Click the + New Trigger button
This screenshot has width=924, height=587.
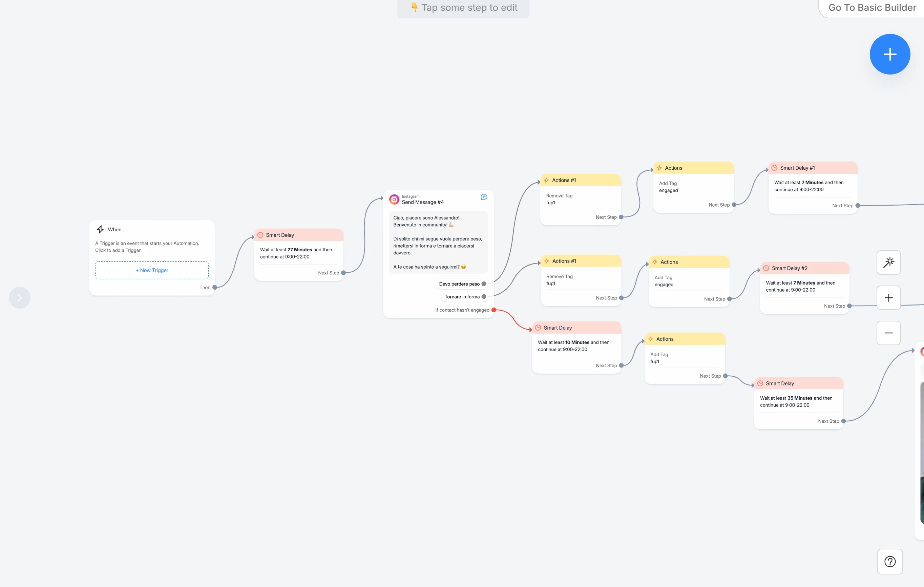pos(151,271)
